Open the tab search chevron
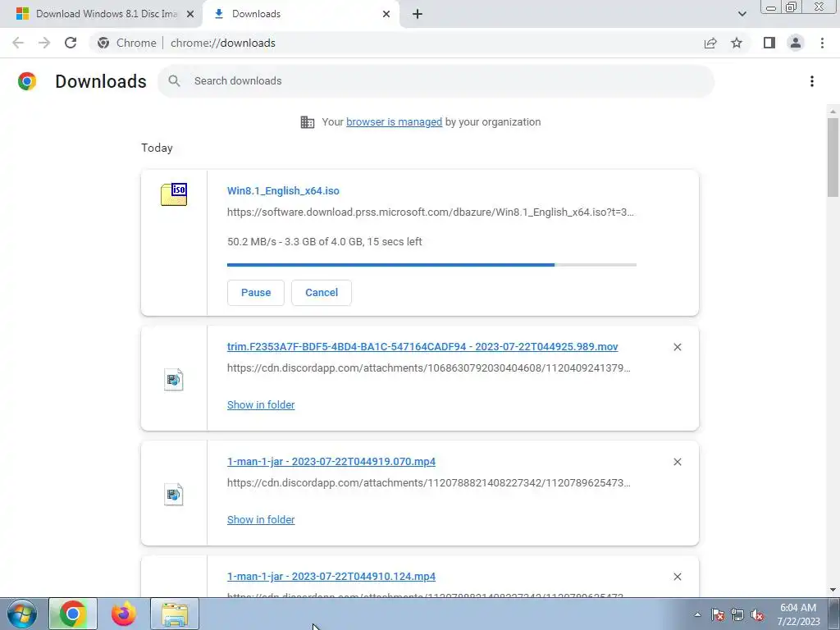 [742, 14]
